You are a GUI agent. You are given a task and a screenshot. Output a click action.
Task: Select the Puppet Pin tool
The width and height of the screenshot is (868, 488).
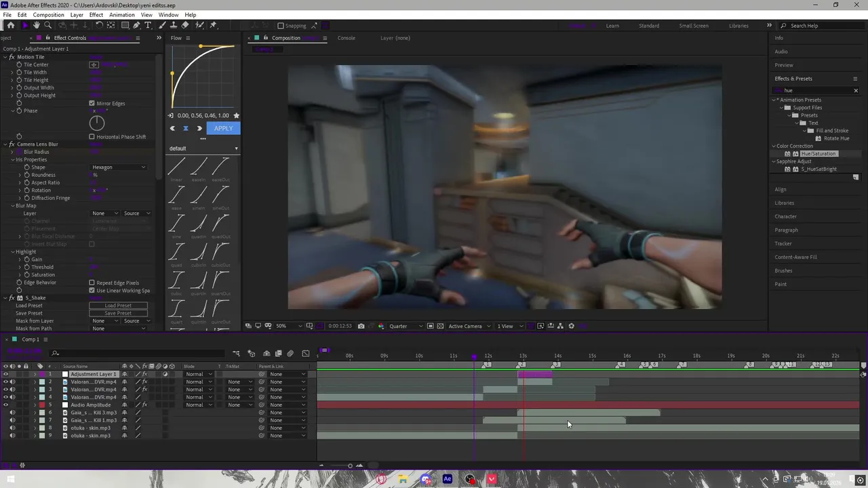213,26
